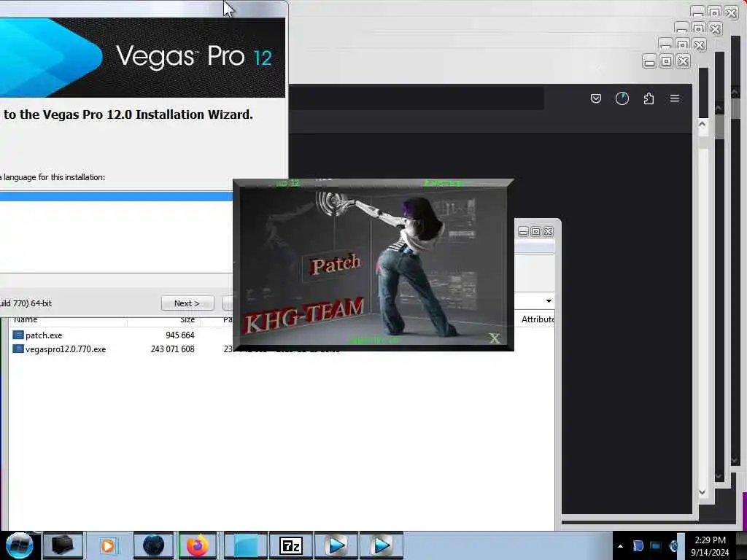Click the black box icon on taskbar
The image size is (747, 560).
[63, 545]
